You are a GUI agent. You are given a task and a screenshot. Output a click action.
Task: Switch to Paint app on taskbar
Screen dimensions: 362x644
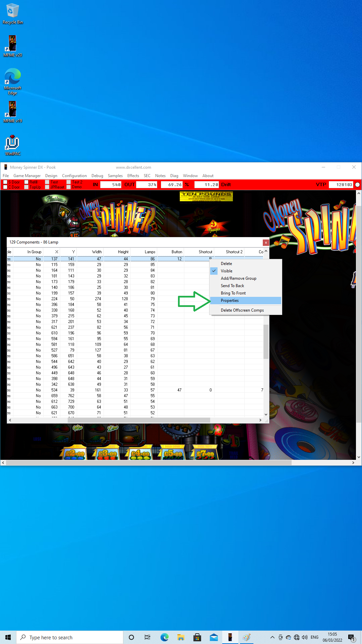[246, 637]
